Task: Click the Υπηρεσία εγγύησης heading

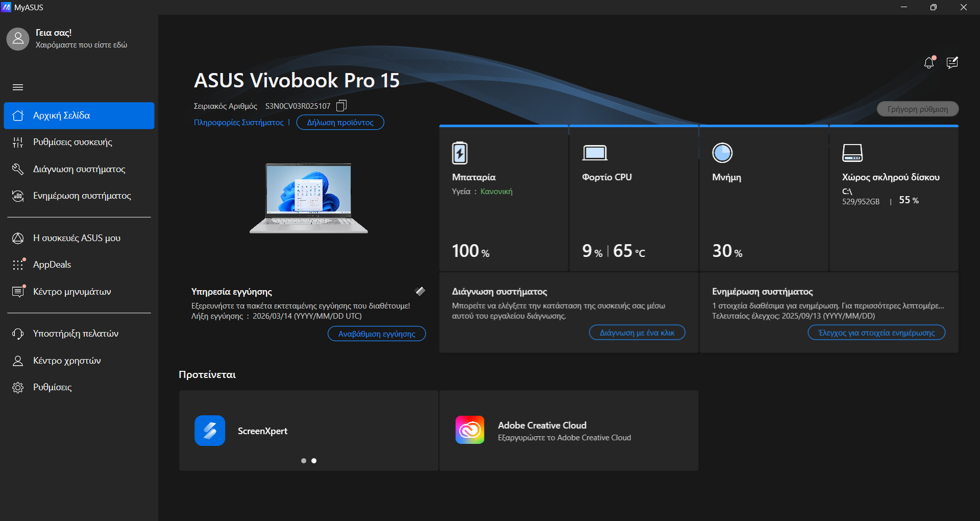Action: [231, 292]
